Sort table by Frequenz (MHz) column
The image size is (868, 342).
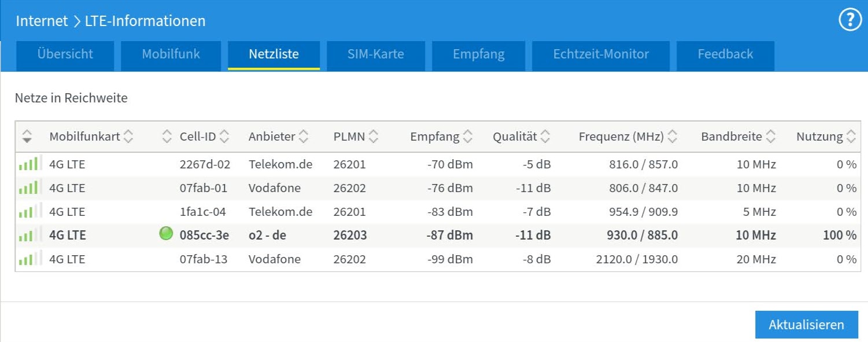point(672,137)
